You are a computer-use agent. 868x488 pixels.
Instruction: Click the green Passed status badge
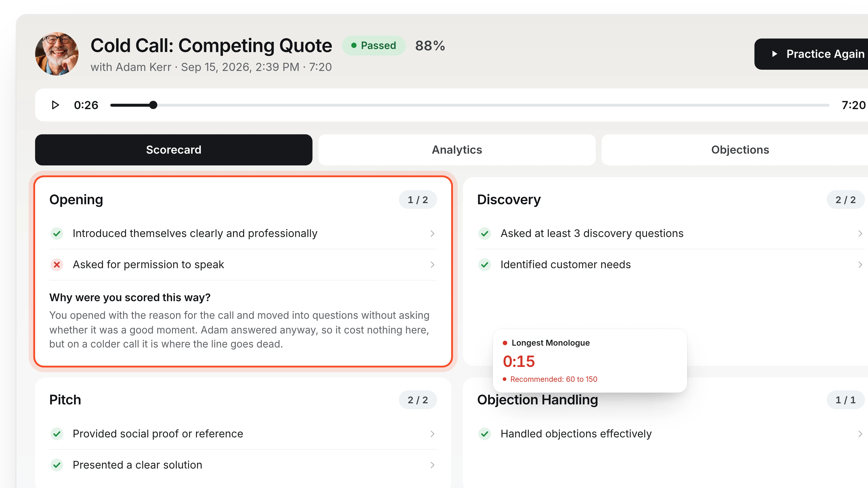[374, 45]
